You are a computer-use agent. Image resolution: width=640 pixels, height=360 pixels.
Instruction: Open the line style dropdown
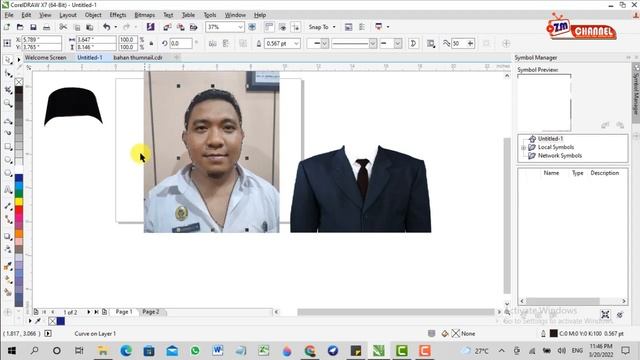(x=372, y=43)
